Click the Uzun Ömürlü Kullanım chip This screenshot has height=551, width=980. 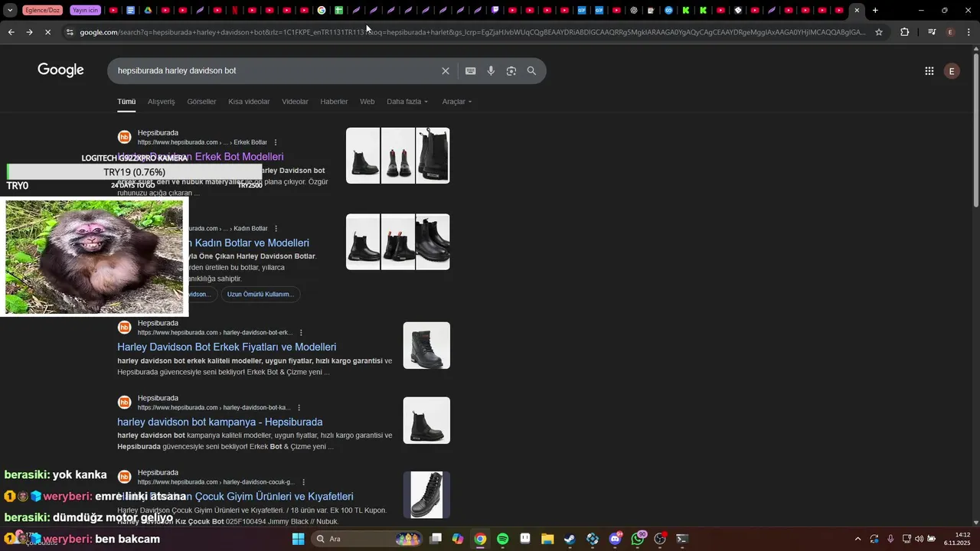tap(260, 294)
